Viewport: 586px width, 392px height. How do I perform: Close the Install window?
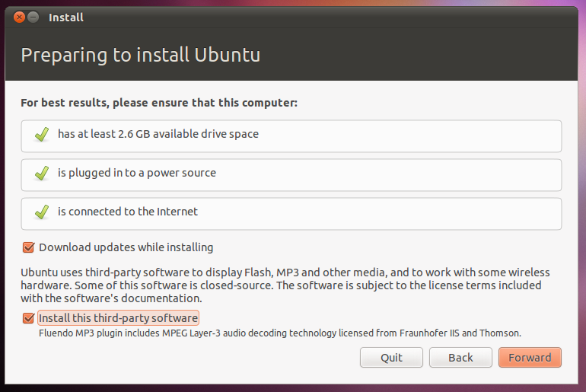18,17
